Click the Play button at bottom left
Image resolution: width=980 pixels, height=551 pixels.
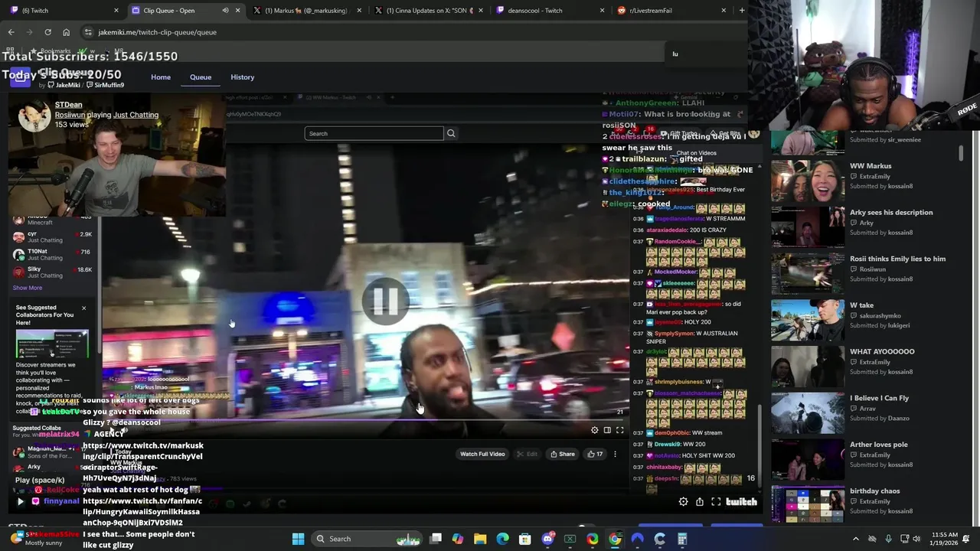click(x=20, y=502)
